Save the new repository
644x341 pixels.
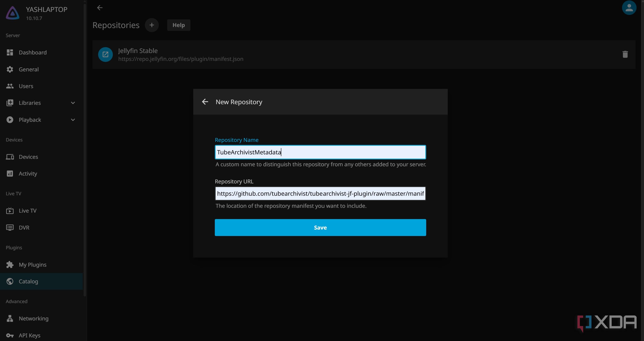click(320, 228)
